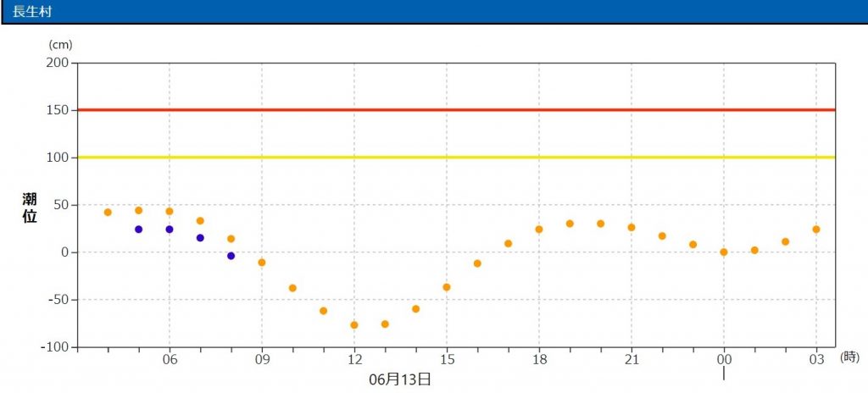868x393 pixels.
Task: Select the orange point at 01 hours
Action: pos(754,250)
